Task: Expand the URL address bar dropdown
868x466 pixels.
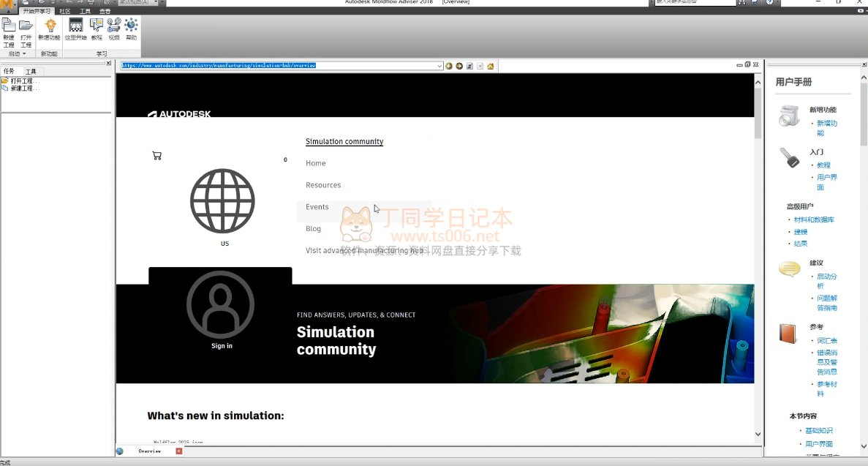Action: pyautogui.click(x=439, y=66)
